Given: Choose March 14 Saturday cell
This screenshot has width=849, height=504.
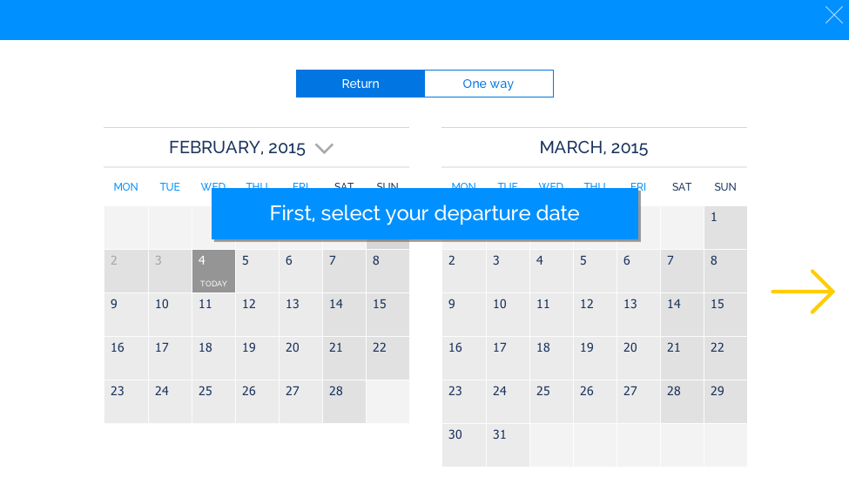Looking at the screenshot, I should (x=682, y=314).
